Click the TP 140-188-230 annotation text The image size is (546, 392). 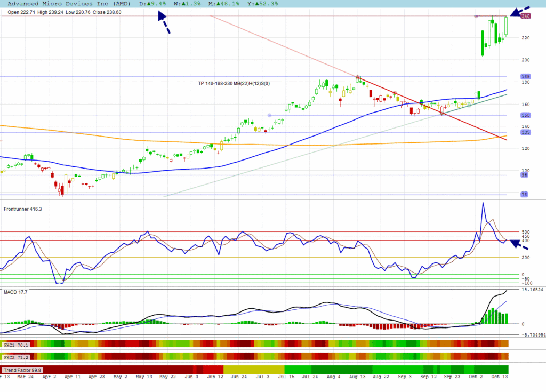click(234, 83)
